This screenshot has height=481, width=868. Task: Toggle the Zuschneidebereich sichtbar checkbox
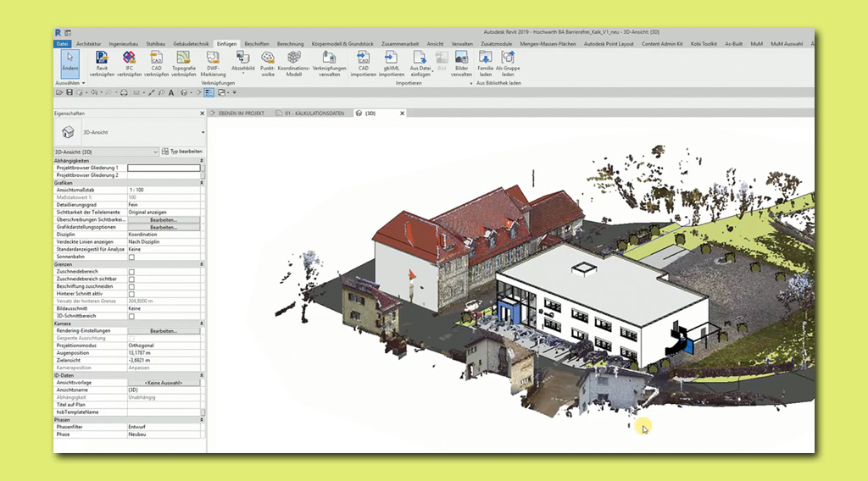pos(131,279)
